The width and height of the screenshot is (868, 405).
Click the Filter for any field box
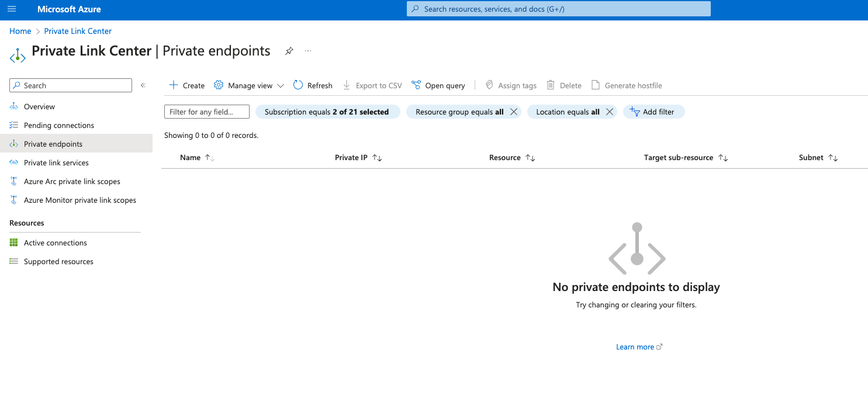(206, 111)
